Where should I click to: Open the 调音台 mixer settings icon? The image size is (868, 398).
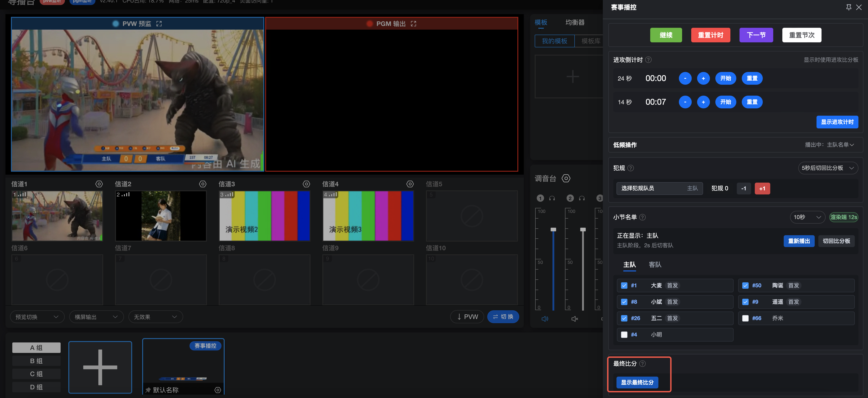pos(566,179)
